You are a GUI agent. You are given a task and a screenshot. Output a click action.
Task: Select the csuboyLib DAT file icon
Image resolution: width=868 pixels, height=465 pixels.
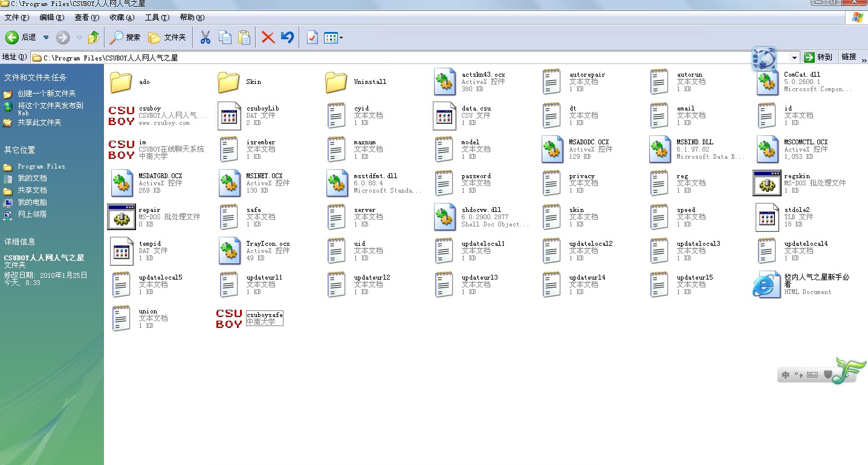pyautogui.click(x=229, y=115)
